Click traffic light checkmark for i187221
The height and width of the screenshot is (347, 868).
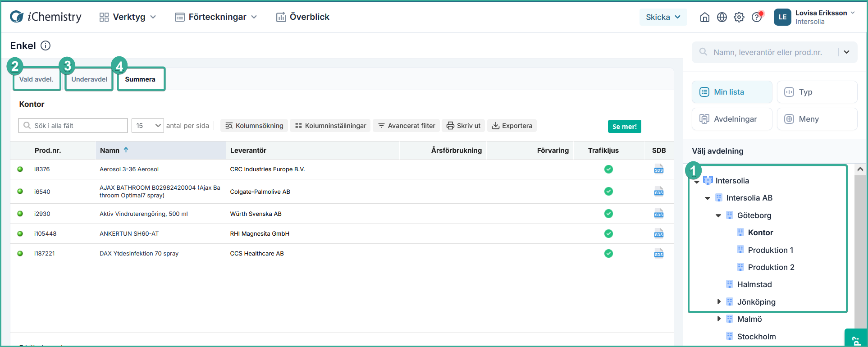click(x=608, y=253)
